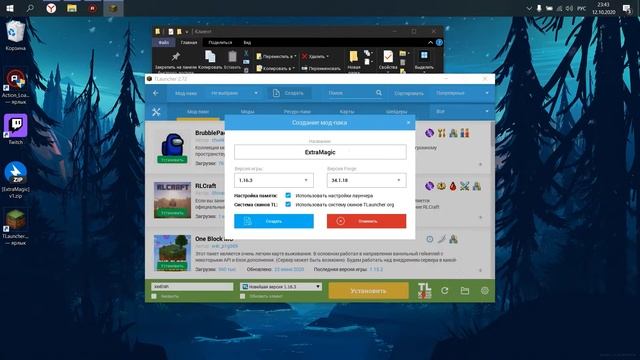The image size is (640, 360).
Task: Click the purple category icon on BrubblePack row
Action: pyautogui.click(x=429, y=133)
